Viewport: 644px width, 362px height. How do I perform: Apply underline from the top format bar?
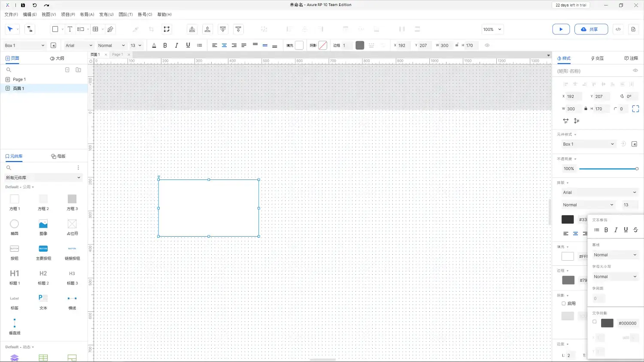pyautogui.click(x=188, y=46)
